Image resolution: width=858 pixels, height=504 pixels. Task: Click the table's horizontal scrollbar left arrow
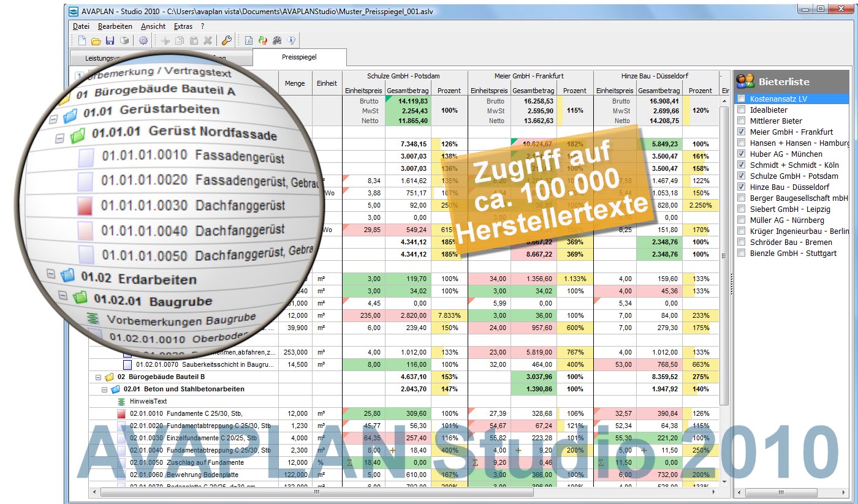click(94, 492)
